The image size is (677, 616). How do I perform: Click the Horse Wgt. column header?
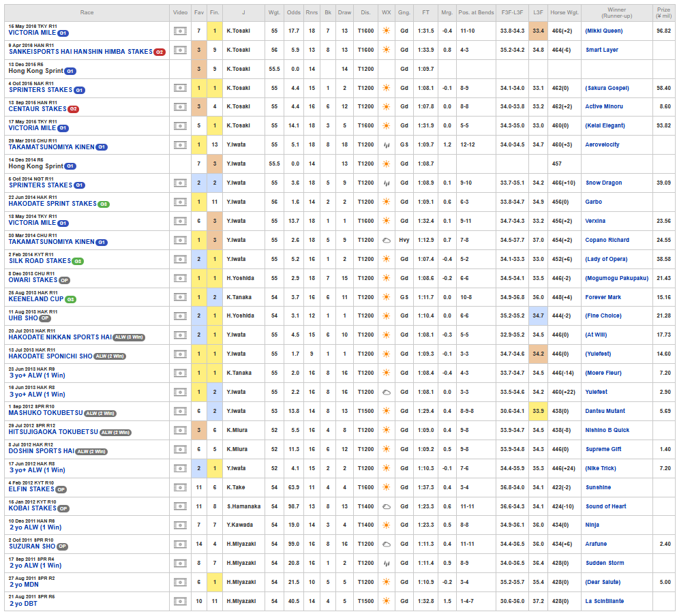click(565, 12)
